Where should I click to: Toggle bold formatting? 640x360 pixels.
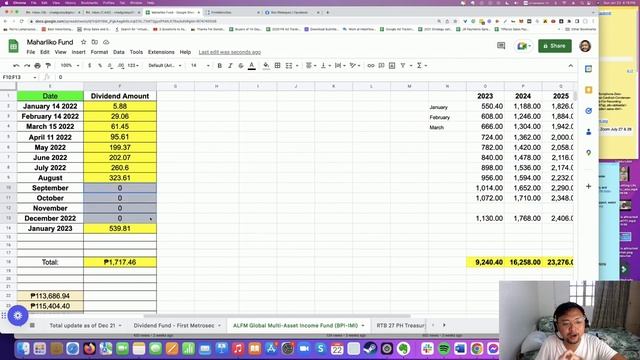220,66
